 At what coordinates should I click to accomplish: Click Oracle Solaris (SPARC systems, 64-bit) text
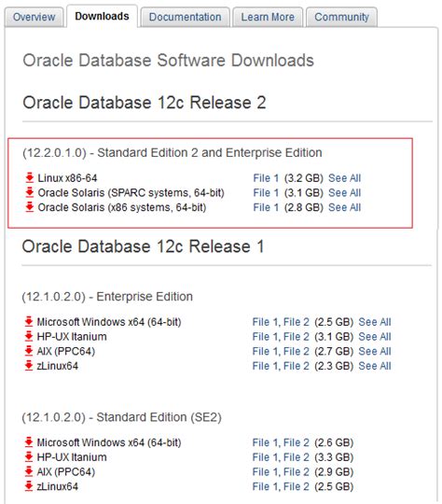click(131, 193)
